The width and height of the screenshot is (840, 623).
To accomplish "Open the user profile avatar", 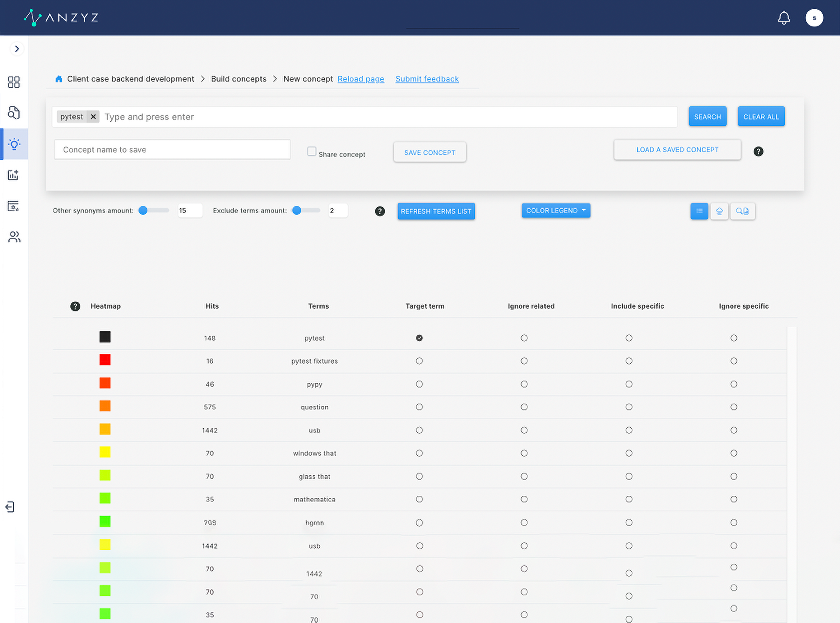I will (814, 18).
